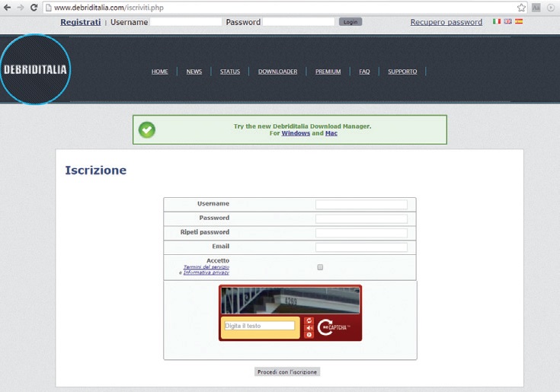Viewport: 560px width, 392px height.
Task: Bookmark page with star icon
Action: [521, 8]
